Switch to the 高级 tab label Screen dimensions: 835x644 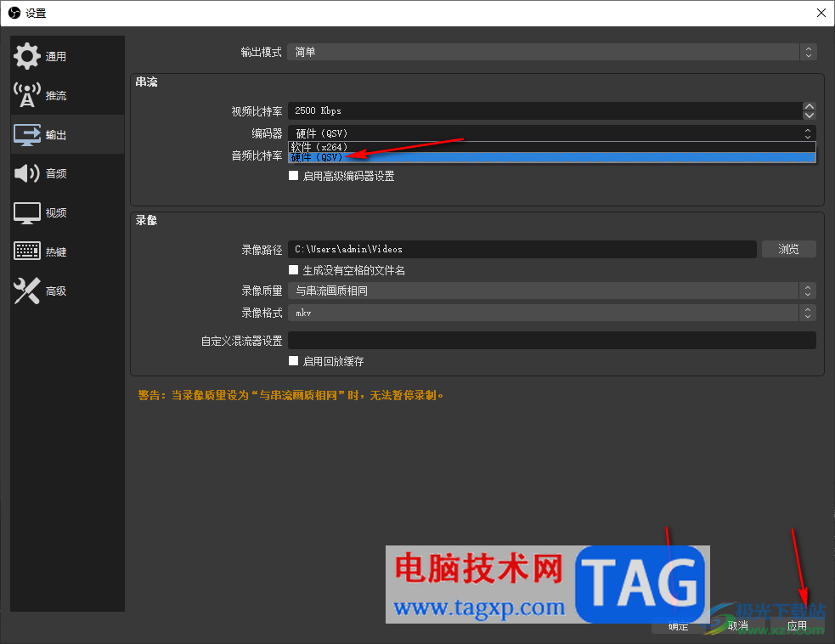[x=56, y=291]
